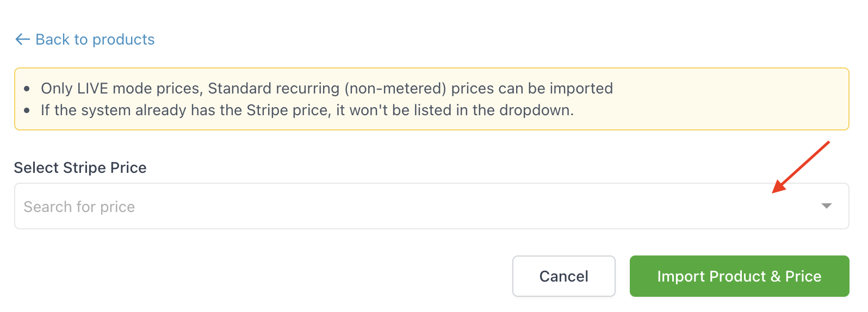Click the Only LIVE mode prices note
868x312 pixels.
coord(326,88)
